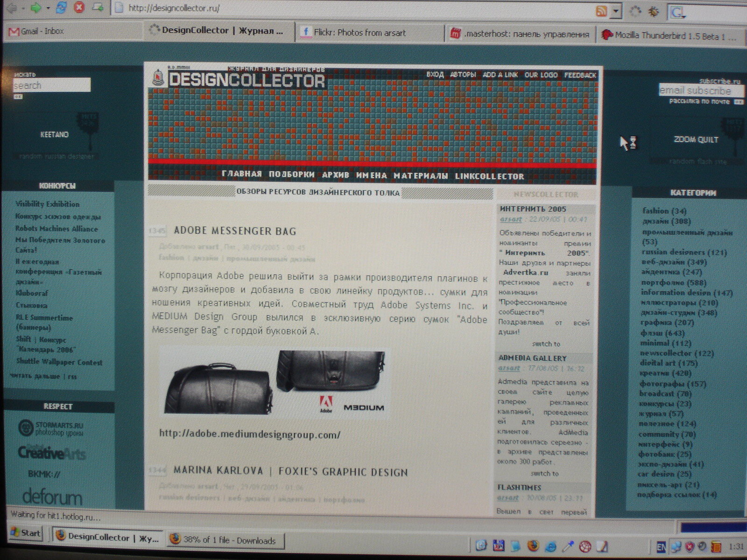Open the fashion (34) category
The width and height of the screenshot is (747, 560).
664,211
